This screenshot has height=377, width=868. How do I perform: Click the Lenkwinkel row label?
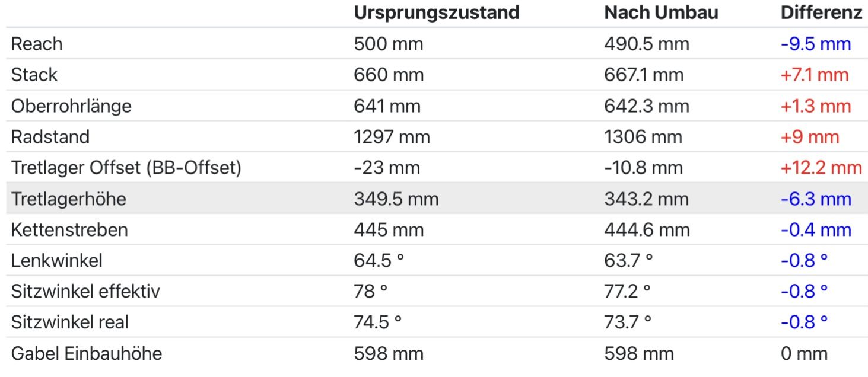click(x=57, y=260)
